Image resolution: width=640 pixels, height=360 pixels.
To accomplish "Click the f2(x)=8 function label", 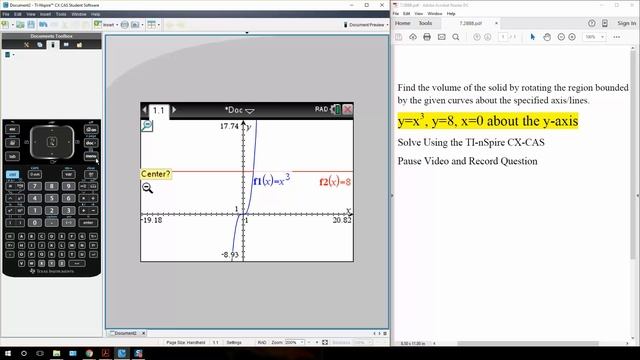I will click(335, 182).
